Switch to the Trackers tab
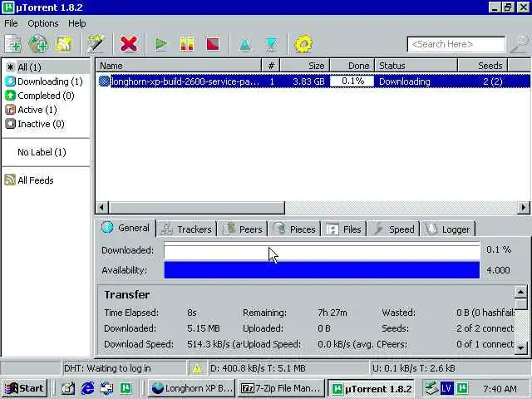The image size is (532, 399). 186,229
